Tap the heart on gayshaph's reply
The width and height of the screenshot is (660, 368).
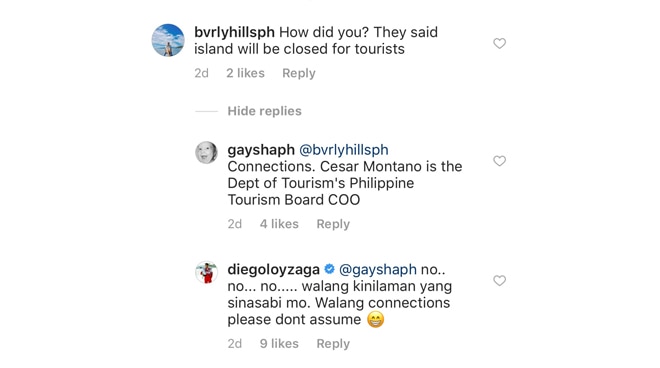coord(499,161)
